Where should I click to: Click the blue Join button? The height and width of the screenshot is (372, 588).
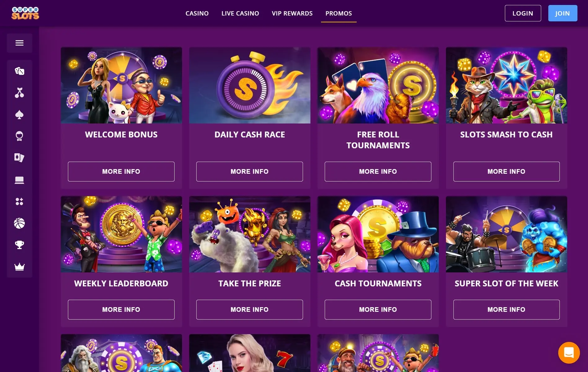point(563,13)
